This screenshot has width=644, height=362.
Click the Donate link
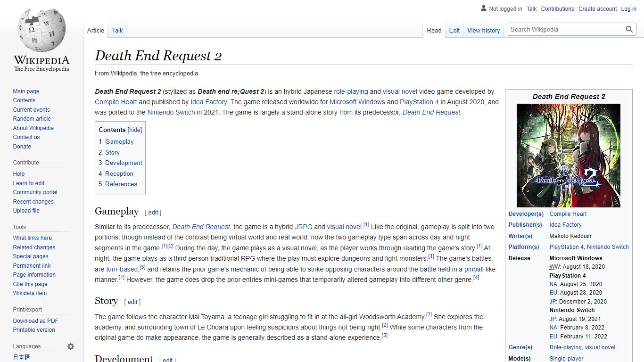click(22, 147)
